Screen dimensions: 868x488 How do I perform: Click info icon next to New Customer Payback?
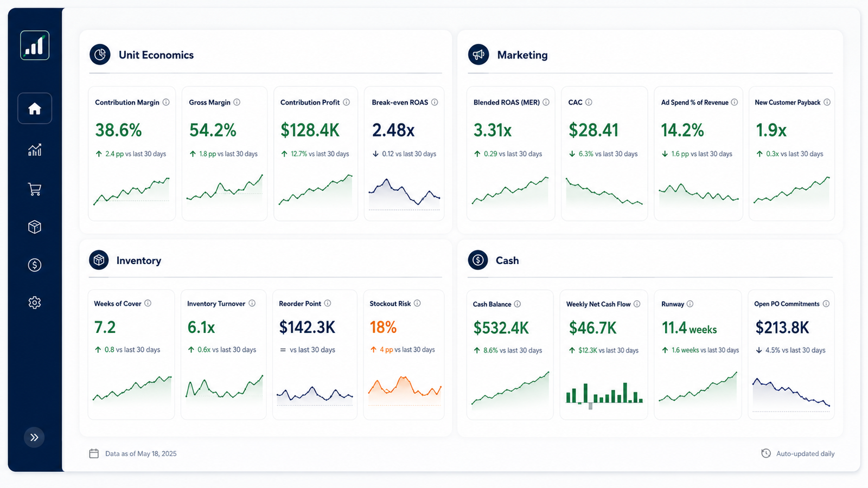pos(827,102)
